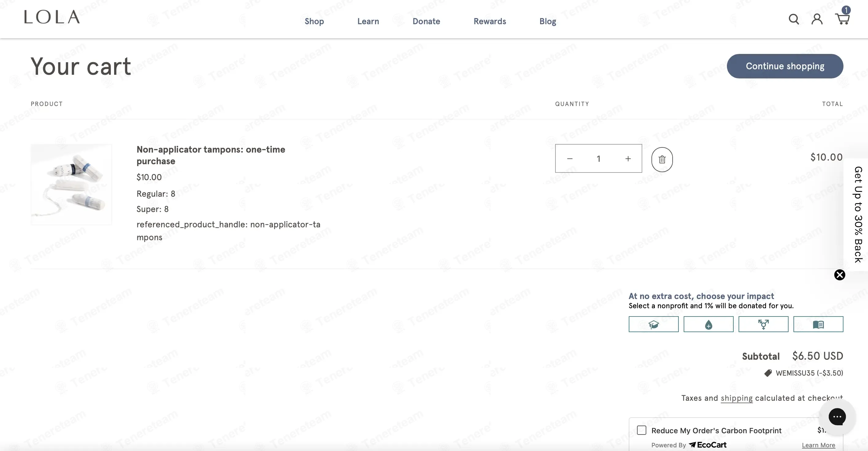Open the Learn menu
The image size is (868, 451).
pyautogui.click(x=368, y=21)
